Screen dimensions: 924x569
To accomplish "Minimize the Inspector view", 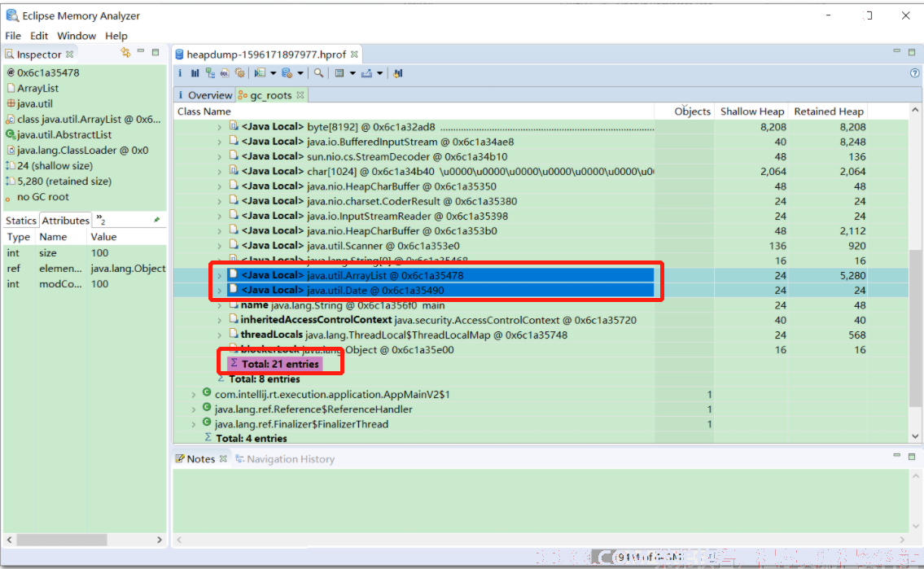I will (x=141, y=52).
